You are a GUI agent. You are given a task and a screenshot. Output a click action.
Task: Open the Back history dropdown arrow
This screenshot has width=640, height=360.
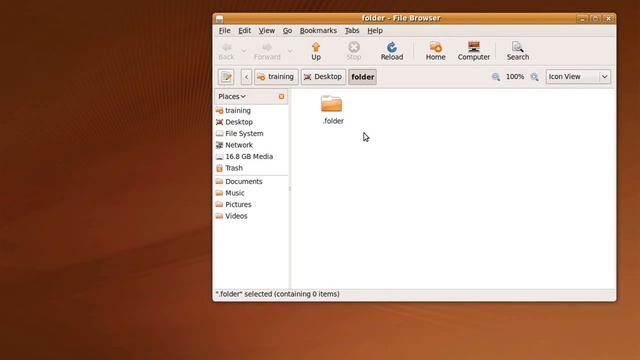tap(244, 51)
